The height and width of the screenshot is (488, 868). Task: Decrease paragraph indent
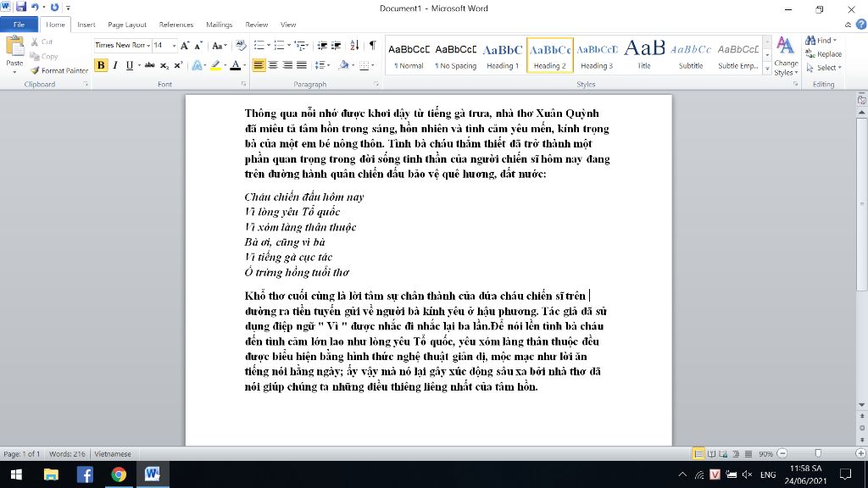[x=322, y=46]
